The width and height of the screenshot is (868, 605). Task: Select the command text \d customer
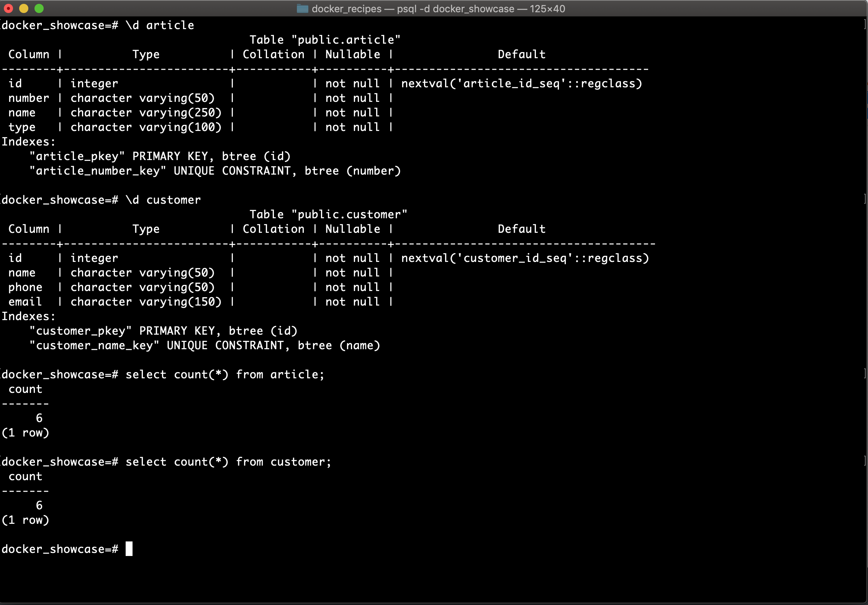[164, 199]
